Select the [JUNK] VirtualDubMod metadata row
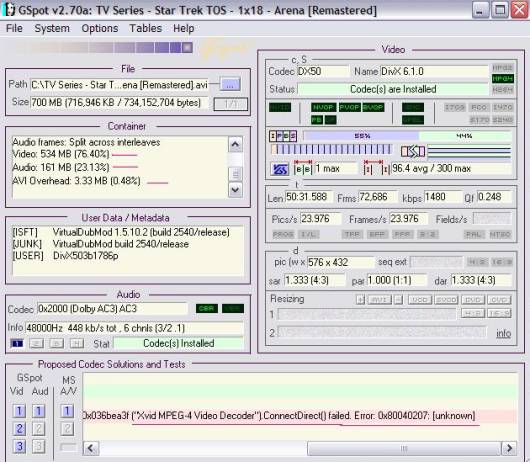Image resolution: width=530 pixels, height=462 pixels. 100,244
